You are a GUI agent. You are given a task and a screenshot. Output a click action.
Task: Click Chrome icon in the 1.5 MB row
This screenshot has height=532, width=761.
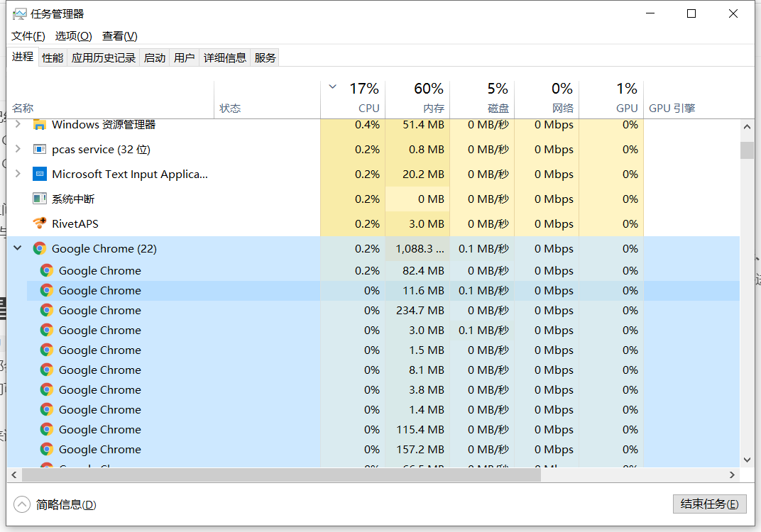tap(47, 350)
